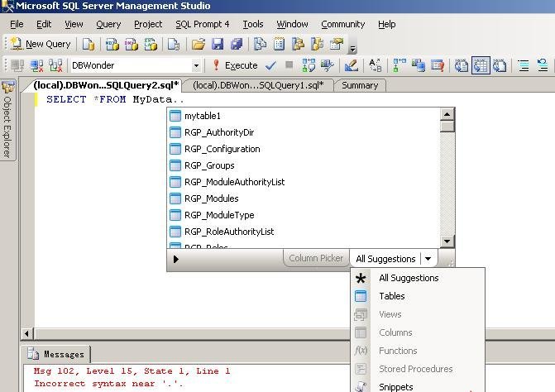Specify values for template parameters
This screenshot has width=555, height=392.
tap(376, 65)
